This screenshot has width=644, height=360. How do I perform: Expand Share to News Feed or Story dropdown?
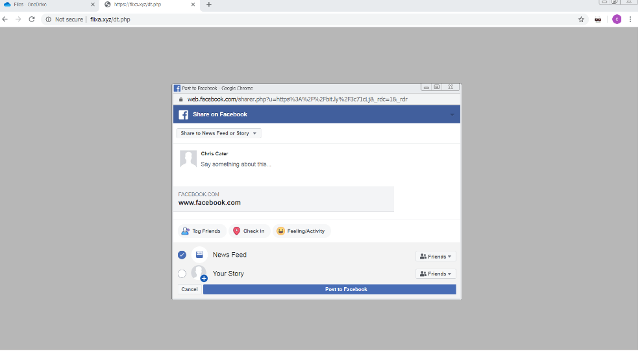219,133
